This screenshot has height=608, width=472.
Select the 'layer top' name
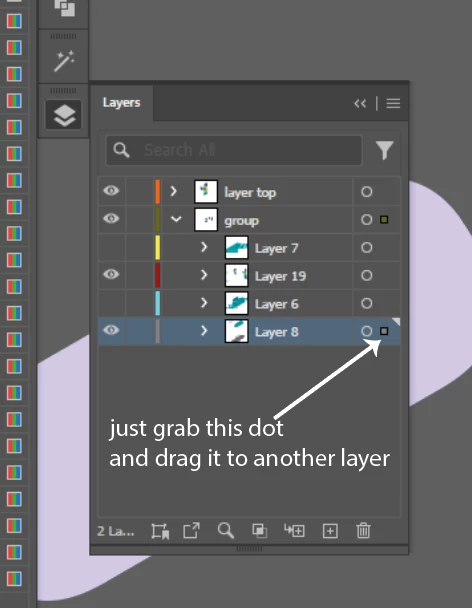[x=250, y=192]
